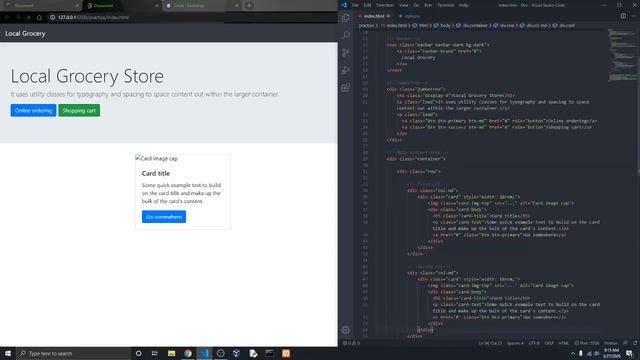Open the VS Code Explorer panel

coord(346,18)
